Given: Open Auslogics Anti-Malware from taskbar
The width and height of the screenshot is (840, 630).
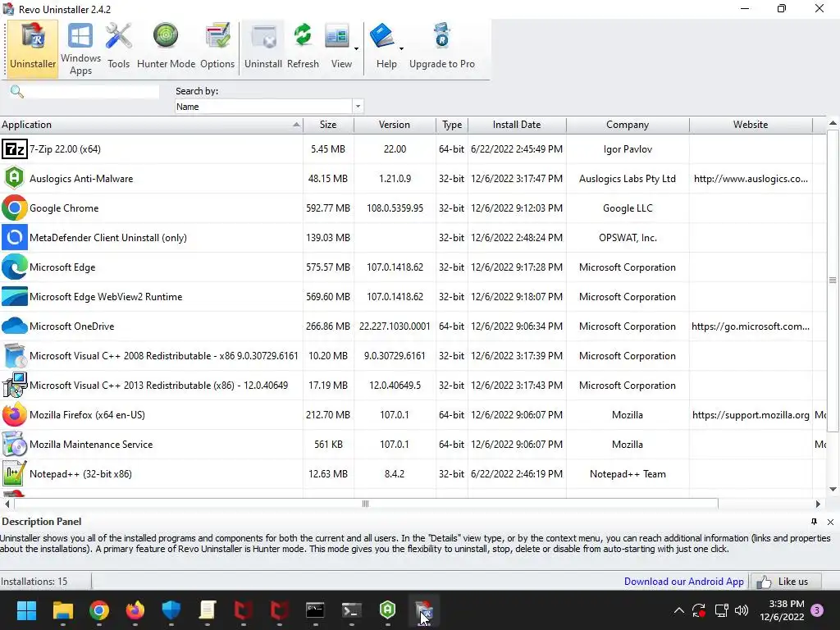Looking at the screenshot, I should click(x=387, y=610).
